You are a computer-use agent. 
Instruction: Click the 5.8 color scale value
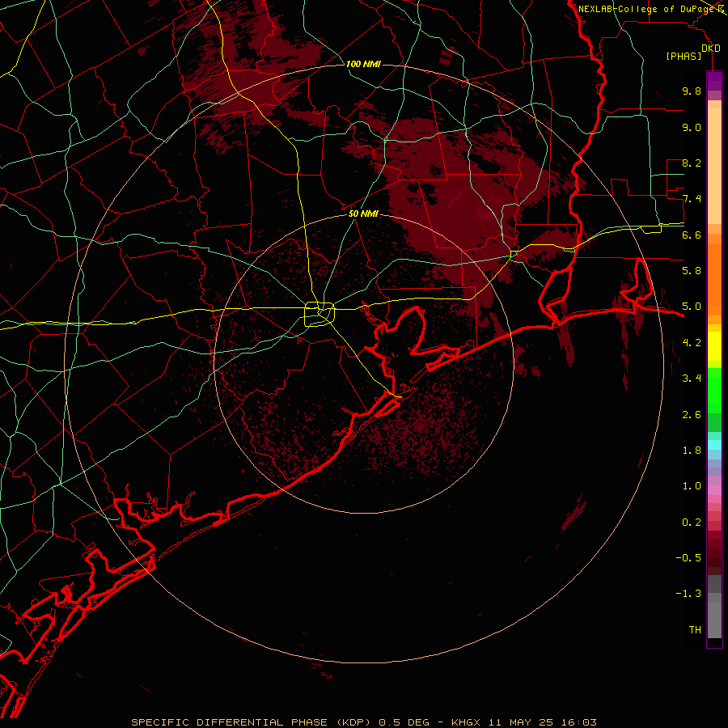(x=692, y=271)
